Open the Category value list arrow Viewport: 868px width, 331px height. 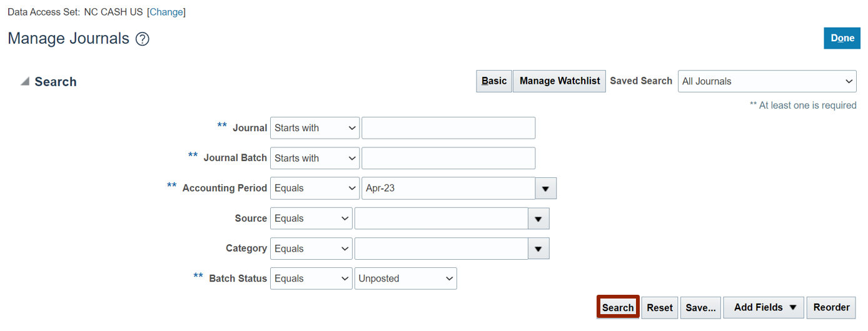click(539, 249)
